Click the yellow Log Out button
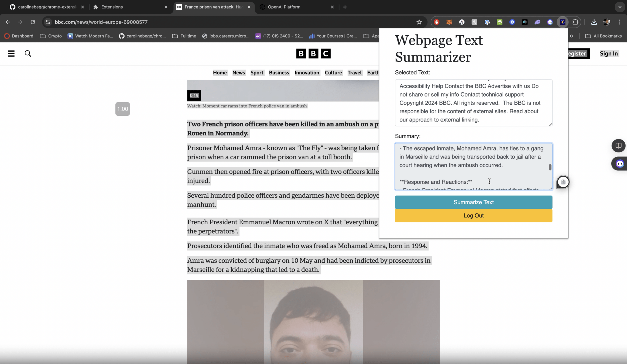627x364 pixels. (x=473, y=215)
